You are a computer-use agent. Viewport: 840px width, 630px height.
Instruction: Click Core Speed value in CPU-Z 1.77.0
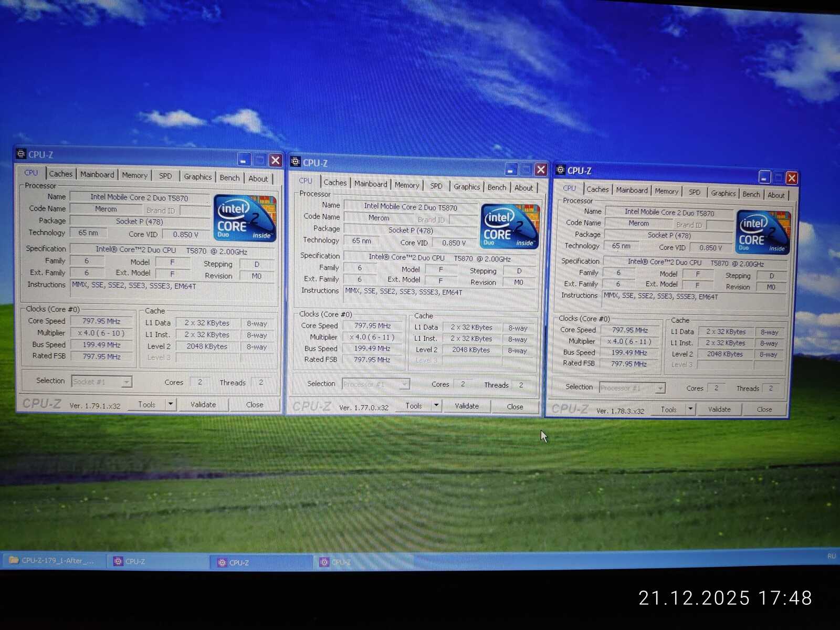coord(372,325)
